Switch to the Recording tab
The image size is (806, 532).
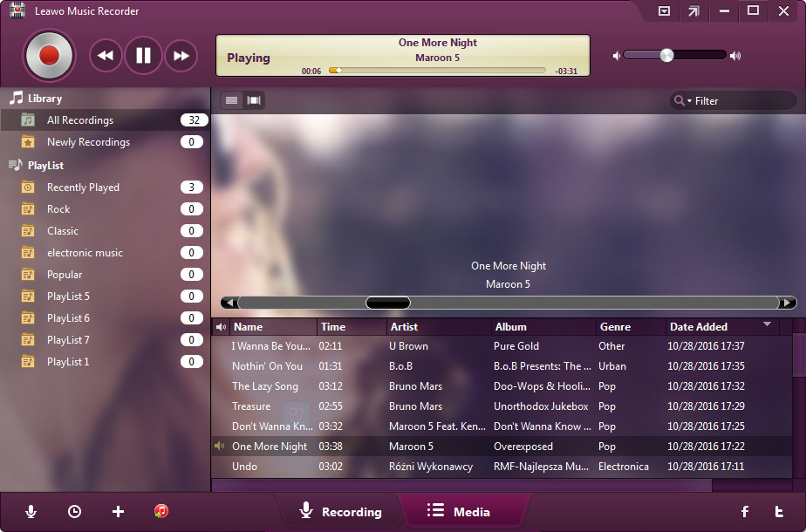340,511
